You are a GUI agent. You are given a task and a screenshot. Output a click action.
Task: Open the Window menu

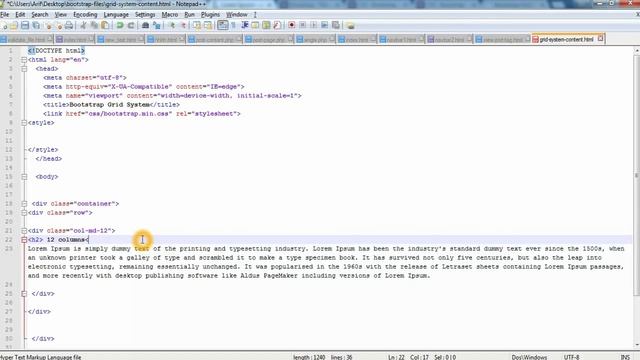pyautogui.click(x=237, y=15)
